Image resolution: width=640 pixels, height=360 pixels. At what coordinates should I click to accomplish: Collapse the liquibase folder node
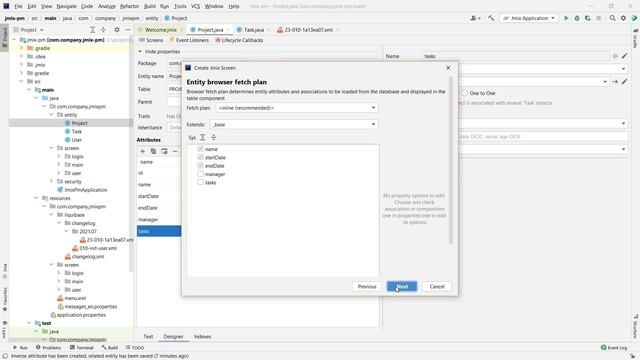point(51,215)
